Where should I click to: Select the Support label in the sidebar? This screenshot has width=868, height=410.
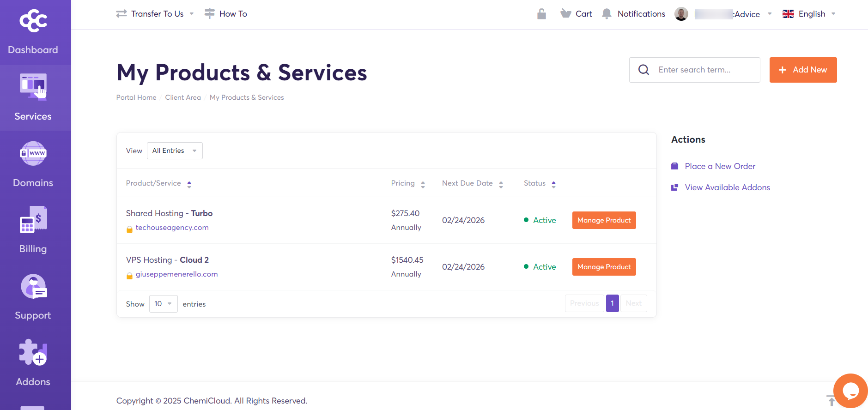point(33,315)
